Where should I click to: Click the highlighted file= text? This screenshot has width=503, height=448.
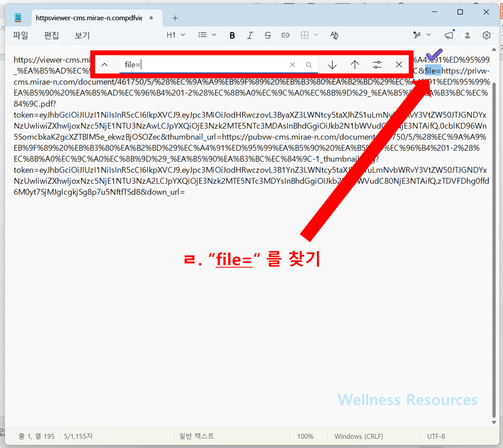[433, 71]
